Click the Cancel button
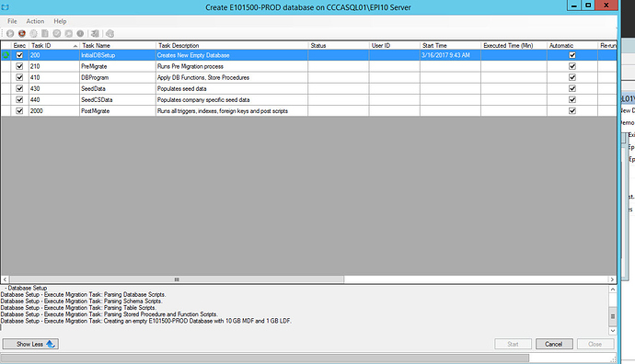The image size is (635, 364). [x=554, y=344]
